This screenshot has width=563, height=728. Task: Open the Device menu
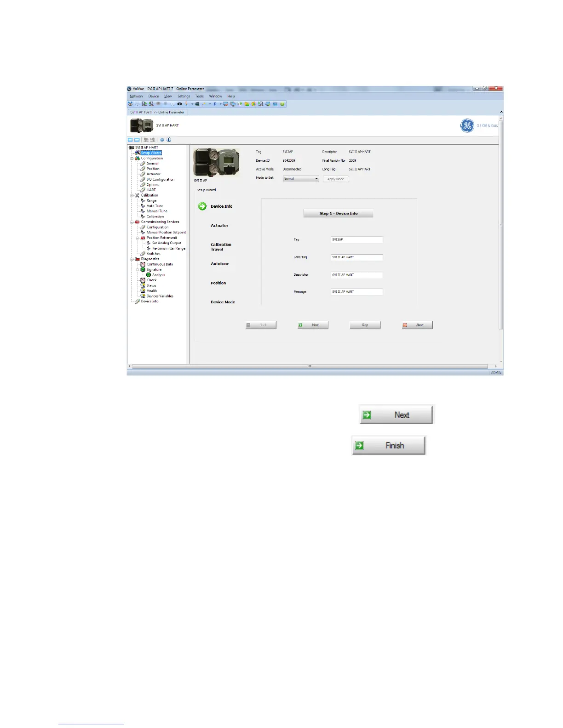coord(154,97)
